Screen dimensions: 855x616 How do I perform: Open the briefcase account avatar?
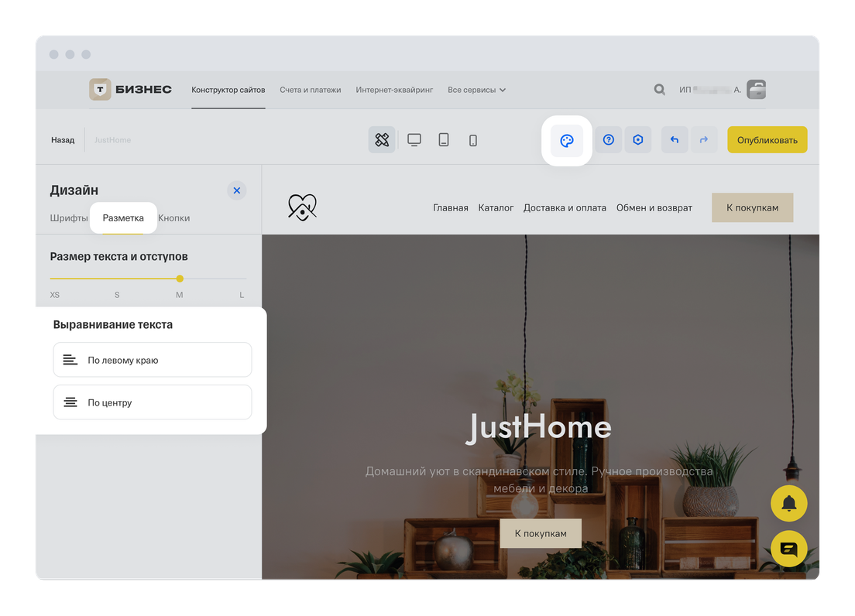click(x=756, y=89)
